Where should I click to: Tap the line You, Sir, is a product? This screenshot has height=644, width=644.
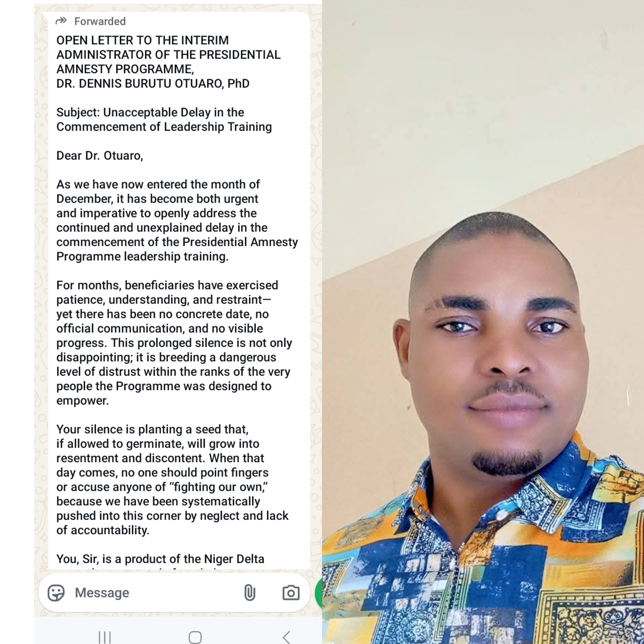coord(160,559)
